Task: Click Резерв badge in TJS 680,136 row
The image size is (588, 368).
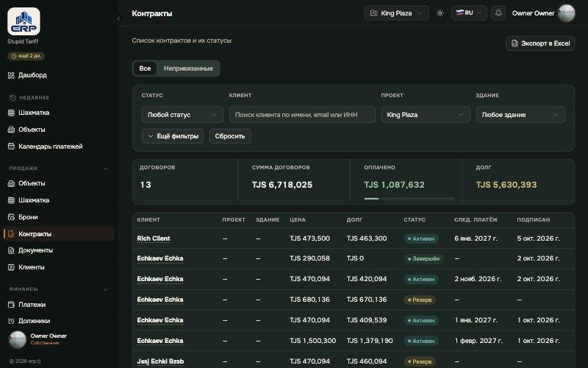Action: click(420, 300)
